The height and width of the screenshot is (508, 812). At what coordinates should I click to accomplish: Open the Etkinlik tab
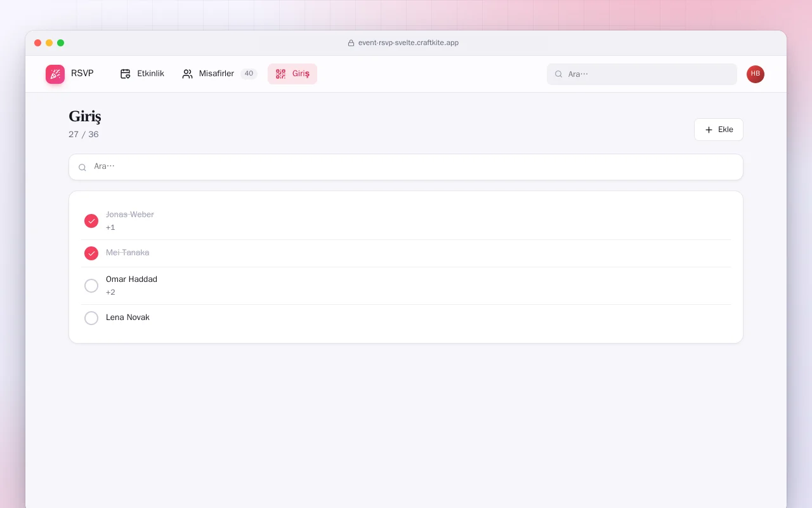tap(142, 74)
